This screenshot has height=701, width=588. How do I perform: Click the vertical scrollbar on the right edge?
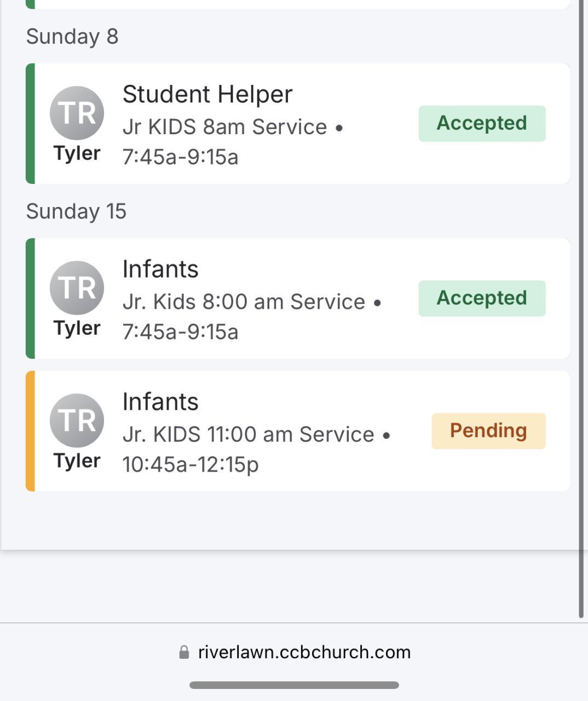(x=581, y=307)
